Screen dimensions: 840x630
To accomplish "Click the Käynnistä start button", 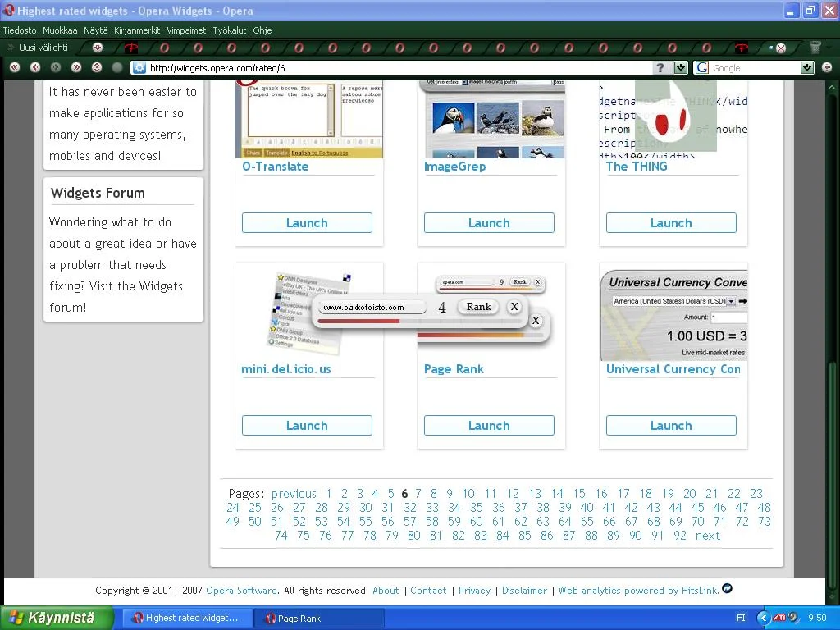I will [56, 618].
